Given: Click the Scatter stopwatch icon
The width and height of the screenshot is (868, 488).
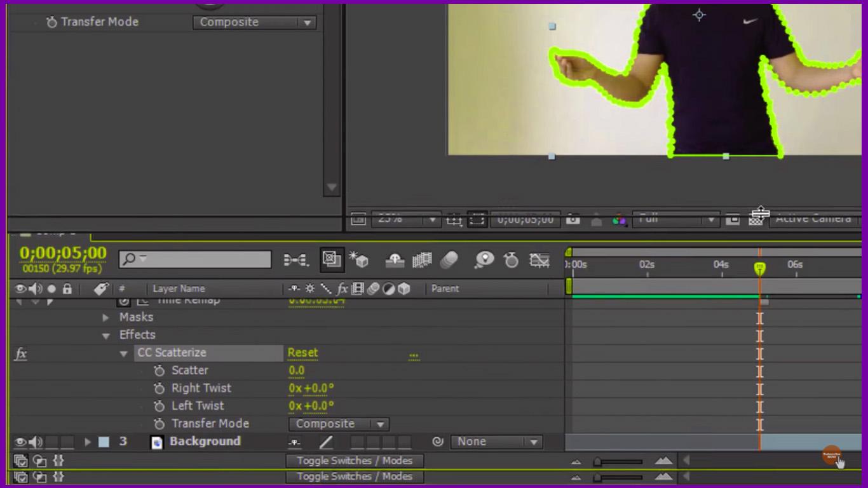Looking at the screenshot, I should pyautogui.click(x=159, y=370).
